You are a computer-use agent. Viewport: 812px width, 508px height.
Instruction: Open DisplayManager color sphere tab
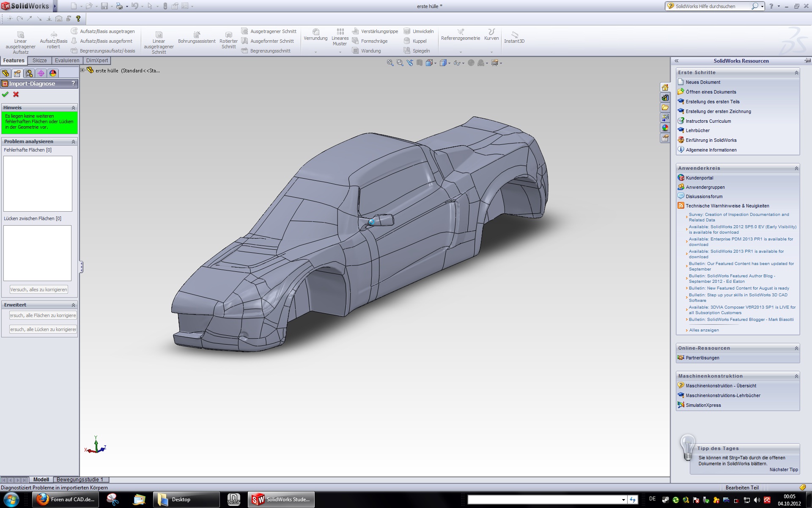click(53, 73)
